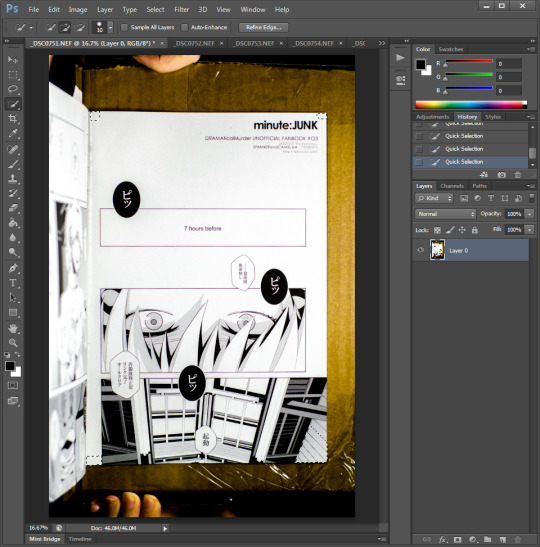This screenshot has height=547, width=540.
Task: Toggle Quick Mask mode
Action: click(x=13, y=385)
